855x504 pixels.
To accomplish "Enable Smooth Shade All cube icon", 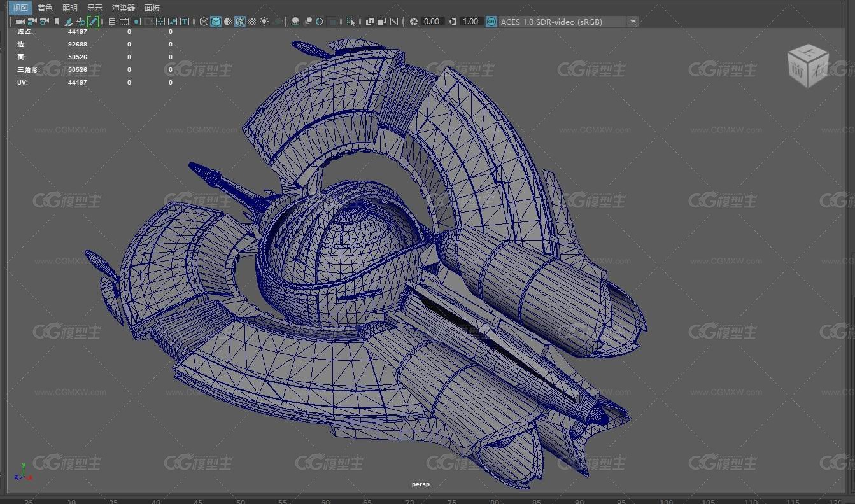I will [216, 22].
